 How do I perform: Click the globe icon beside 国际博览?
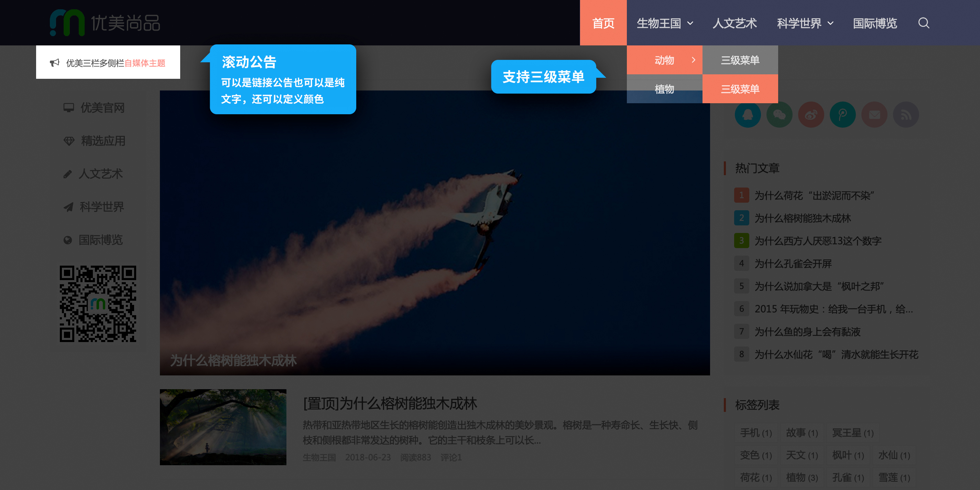[68, 240]
